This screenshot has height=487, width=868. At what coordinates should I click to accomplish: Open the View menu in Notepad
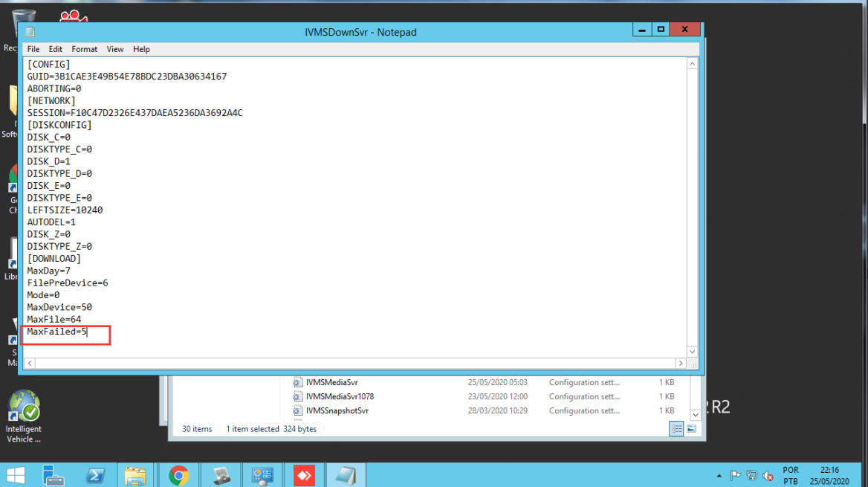point(115,49)
